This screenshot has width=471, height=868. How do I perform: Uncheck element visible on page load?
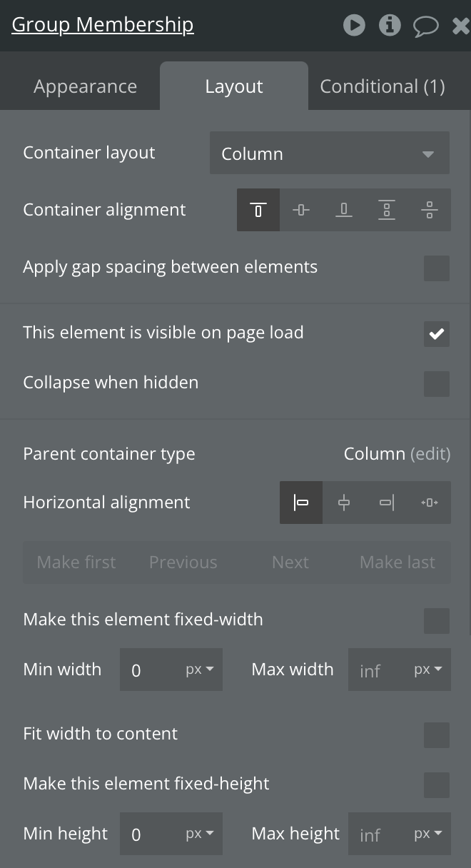(436, 334)
